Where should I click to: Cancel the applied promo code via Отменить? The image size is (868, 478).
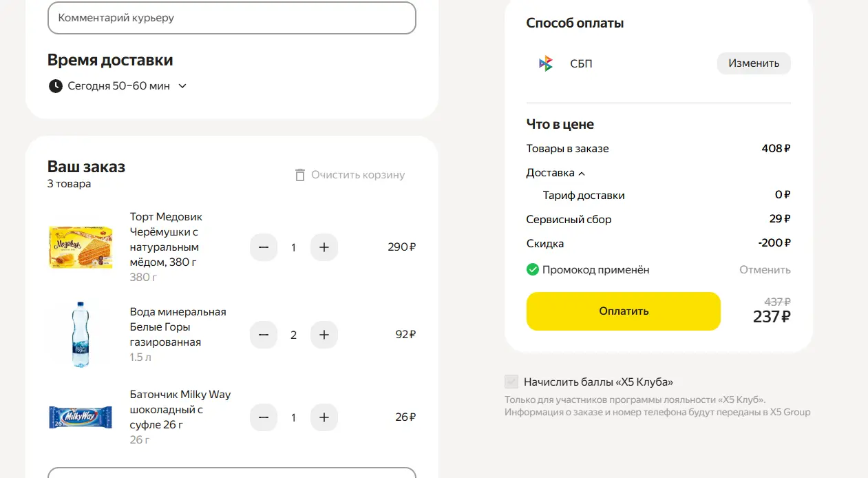click(x=765, y=269)
